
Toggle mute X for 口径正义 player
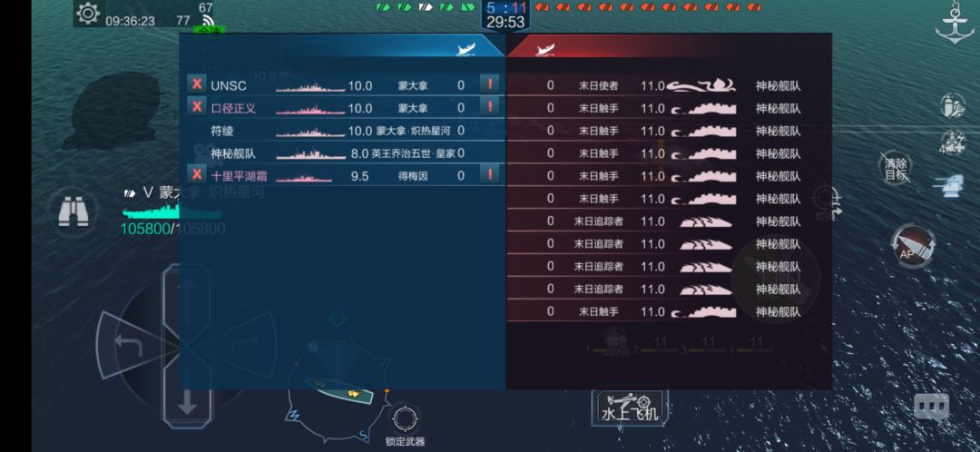[196, 107]
